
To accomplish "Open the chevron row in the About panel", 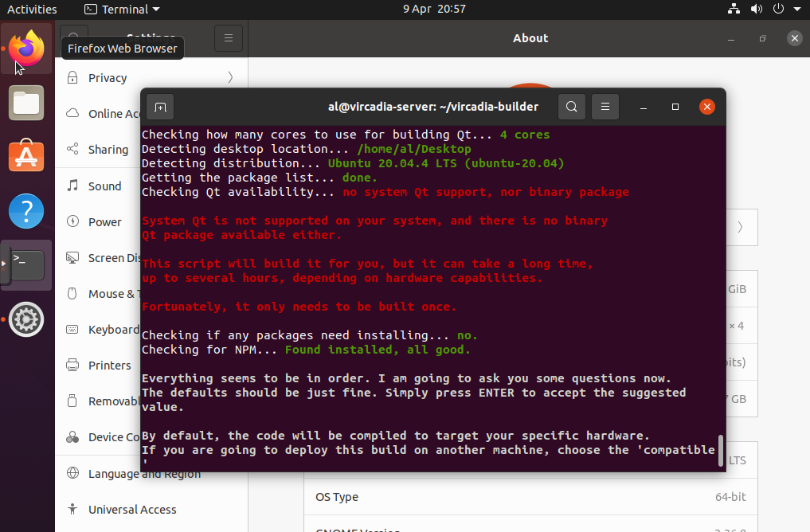I will (740, 227).
